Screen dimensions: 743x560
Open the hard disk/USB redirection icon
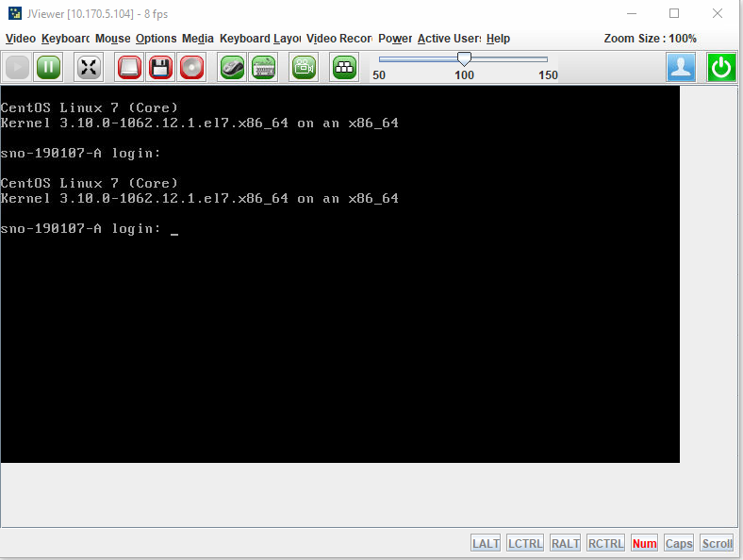[129, 67]
